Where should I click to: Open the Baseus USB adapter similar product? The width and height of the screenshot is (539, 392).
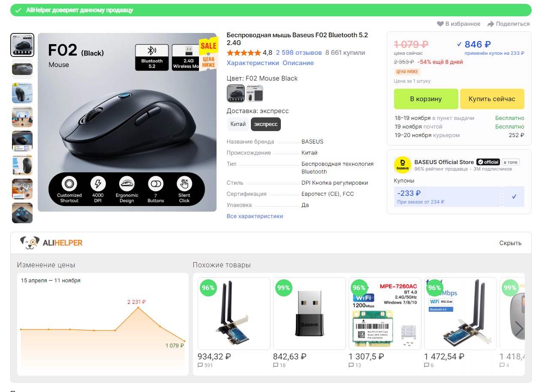[309, 313]
